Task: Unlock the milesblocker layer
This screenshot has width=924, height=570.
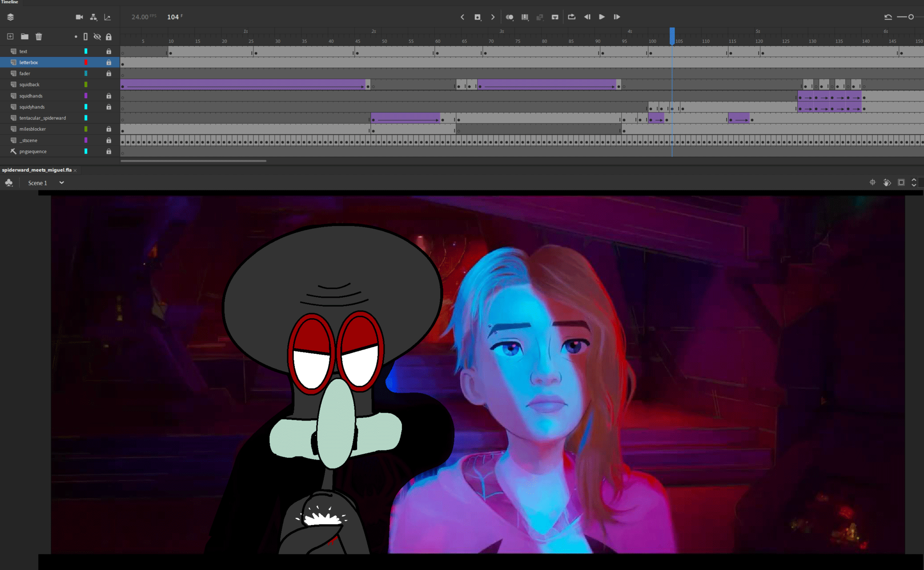Action: click(108, 129)
